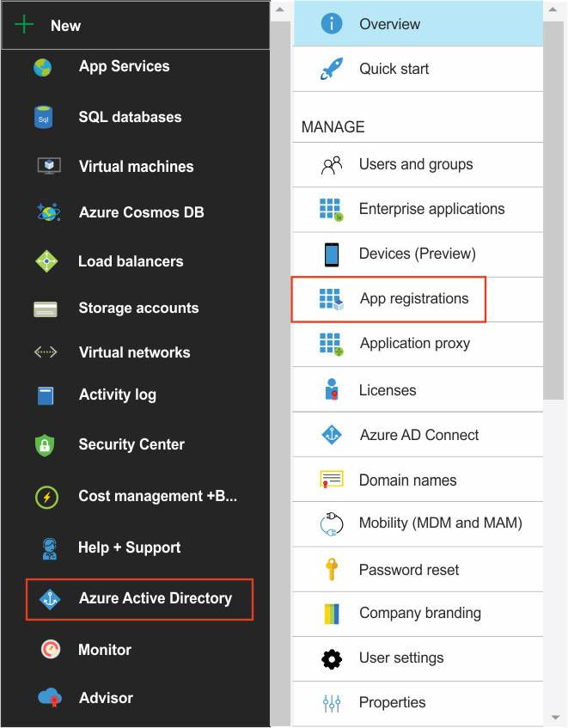568x728 pixels.
Task: Select the Quick start rocket icon
Action: (x=332, y=69)
